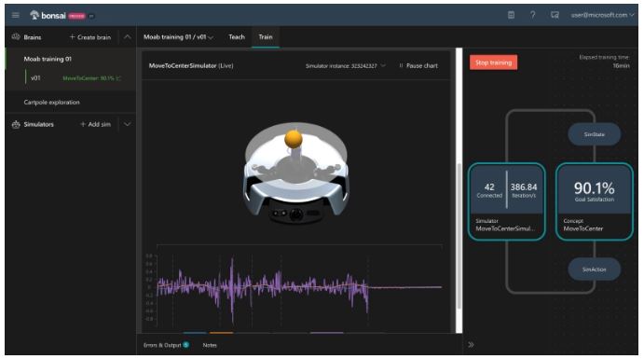Expand the right panel with double chevron
Screen dimensions: 644x359
point(471,345)
